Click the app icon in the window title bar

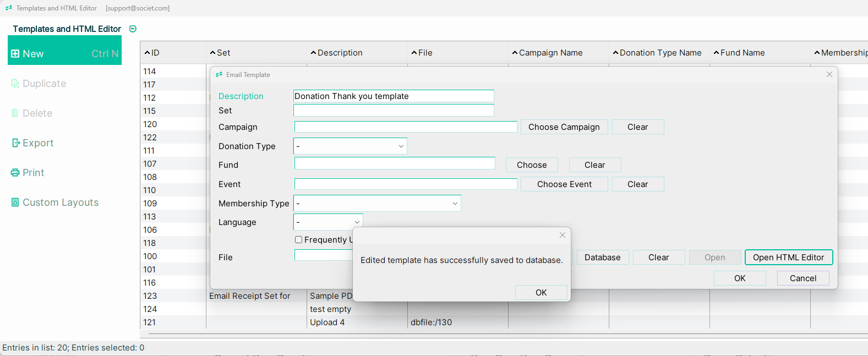(9, 8)
